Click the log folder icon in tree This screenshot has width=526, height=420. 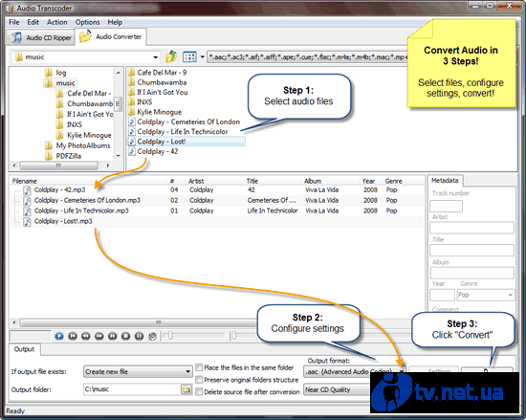coord(49,73)
